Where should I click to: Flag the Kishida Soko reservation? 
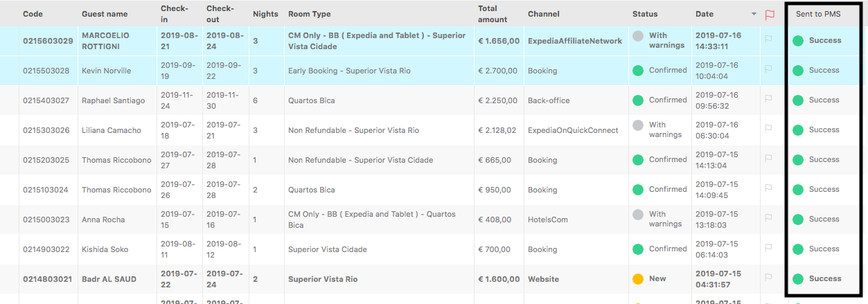(x=768, y=248)
